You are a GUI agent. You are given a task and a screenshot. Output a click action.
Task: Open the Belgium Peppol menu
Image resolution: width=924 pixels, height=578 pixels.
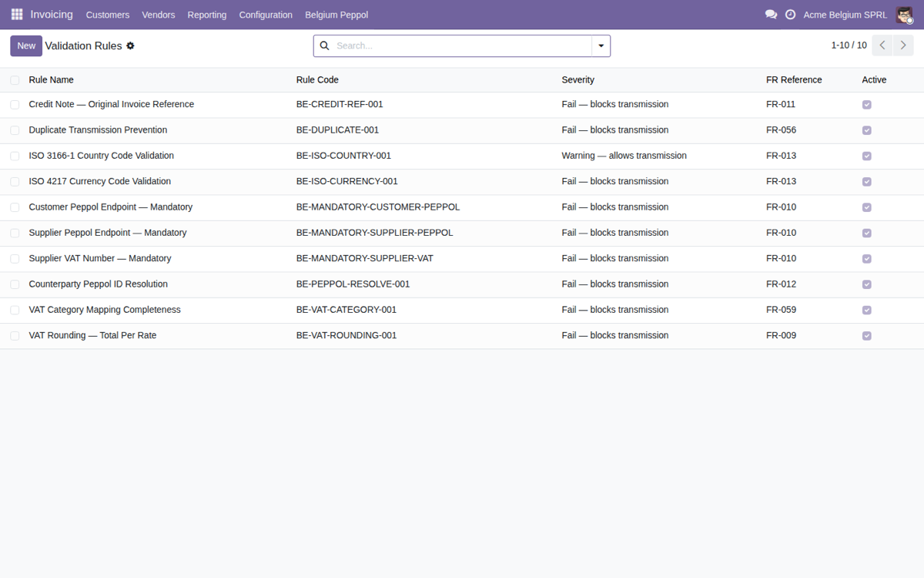point(336,15)
